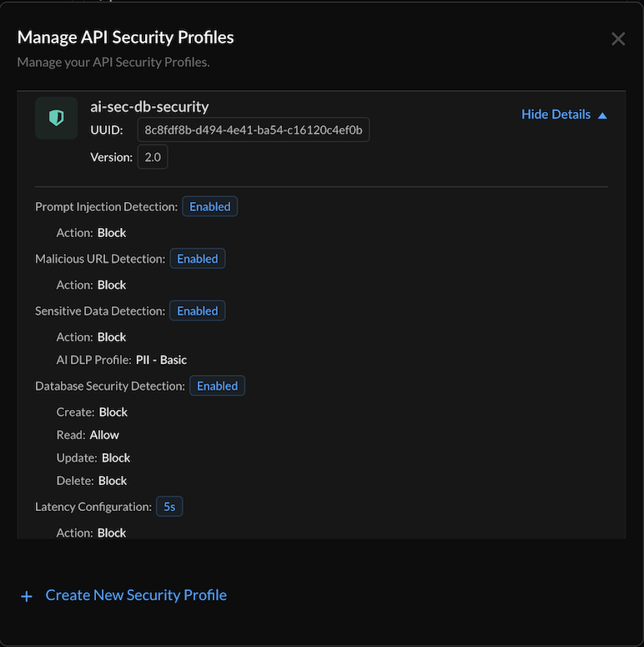Click the Latency Configuration 5s badge

coord(169,507)
